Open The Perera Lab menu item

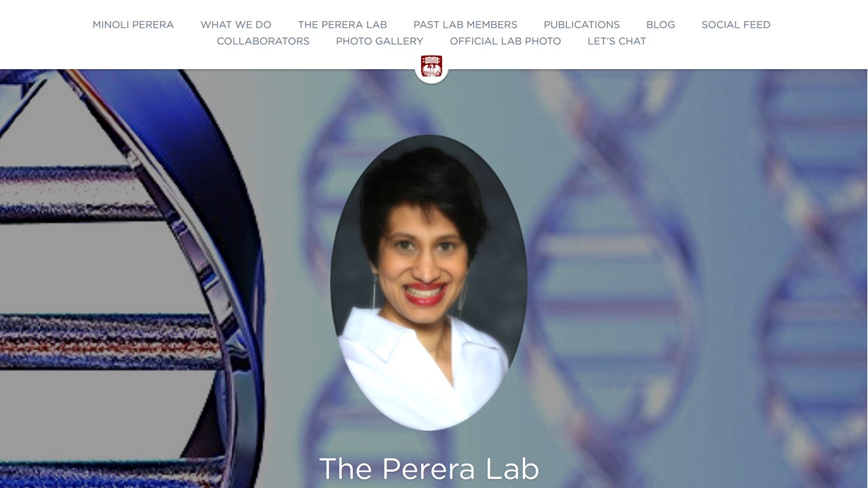[x=342, y=24]
